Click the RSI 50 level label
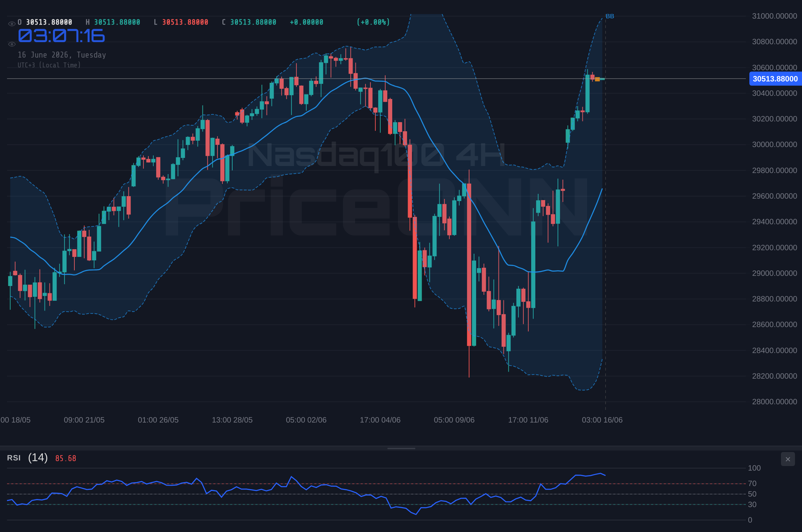802x532 pixels. click(752, 494)
